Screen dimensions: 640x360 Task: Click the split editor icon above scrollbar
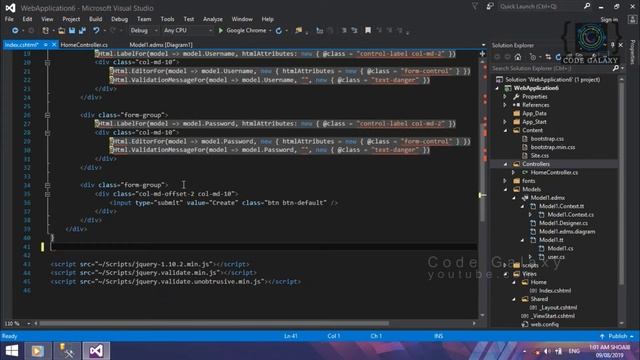(482, 53)
